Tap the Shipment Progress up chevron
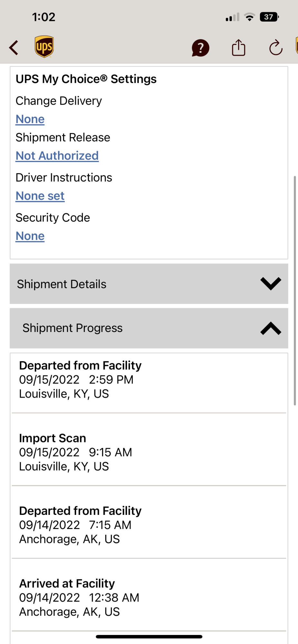This screenshot has height=644, width=298. [271, 328]
